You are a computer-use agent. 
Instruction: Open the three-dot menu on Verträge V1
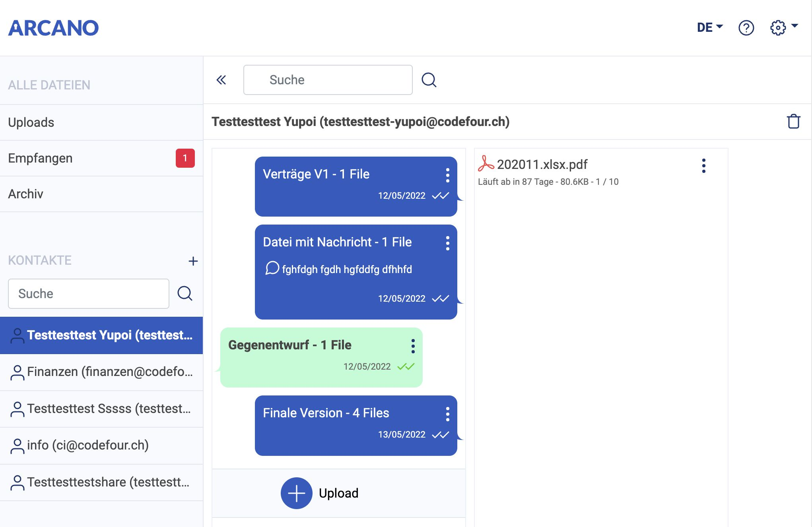447,175
